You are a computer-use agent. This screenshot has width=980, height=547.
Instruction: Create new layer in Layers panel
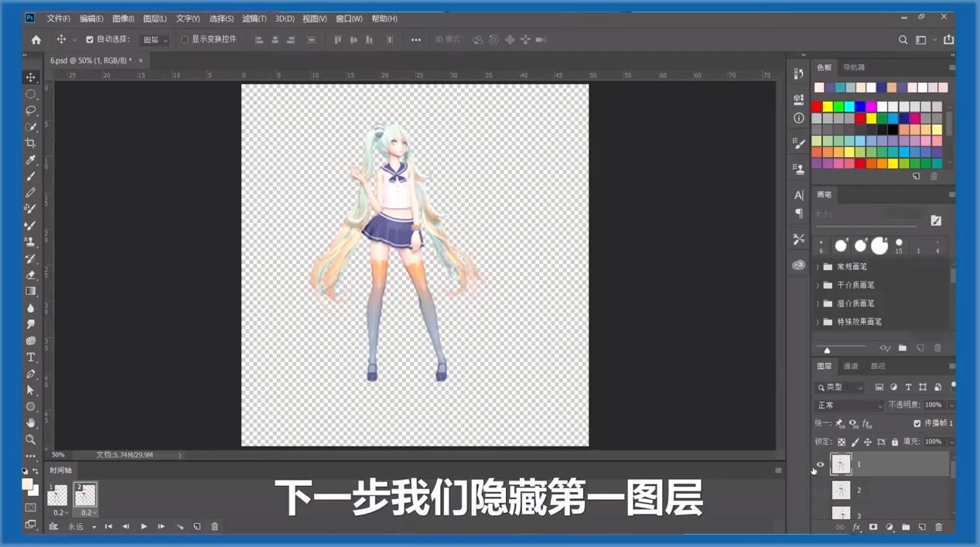[922, 527]
